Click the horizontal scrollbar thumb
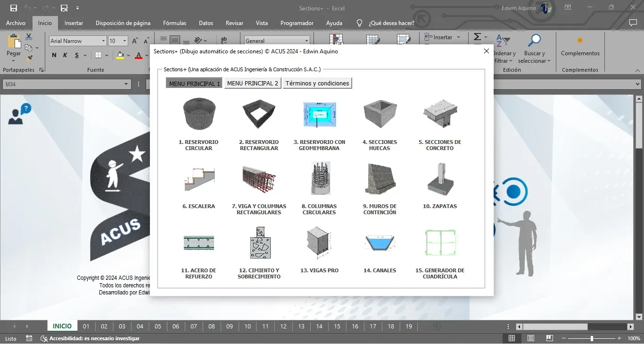This screenshot has height=344, width=644. point(555,327)
